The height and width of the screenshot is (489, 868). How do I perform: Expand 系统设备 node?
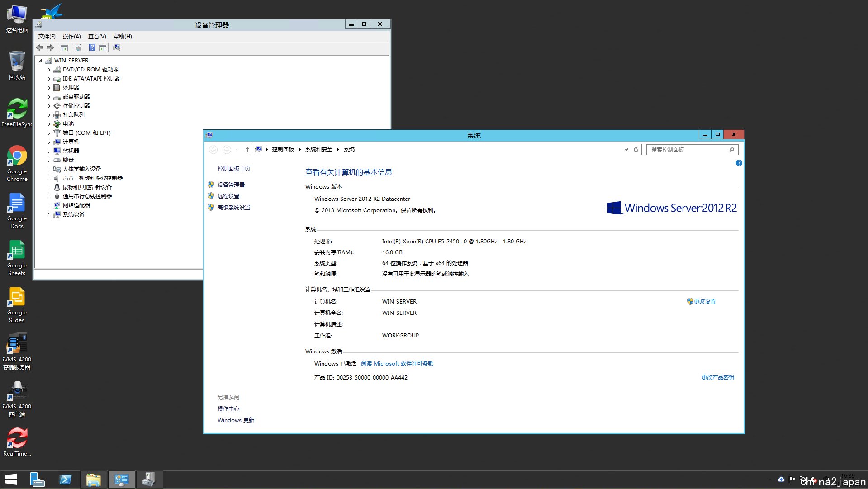49,214
